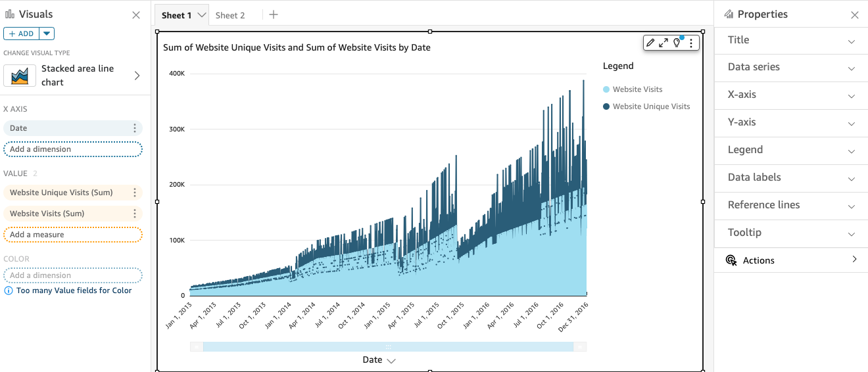Toggle Website Unique Visits legend swatch
Screen dimensions: 868x372
click(606, 106)
